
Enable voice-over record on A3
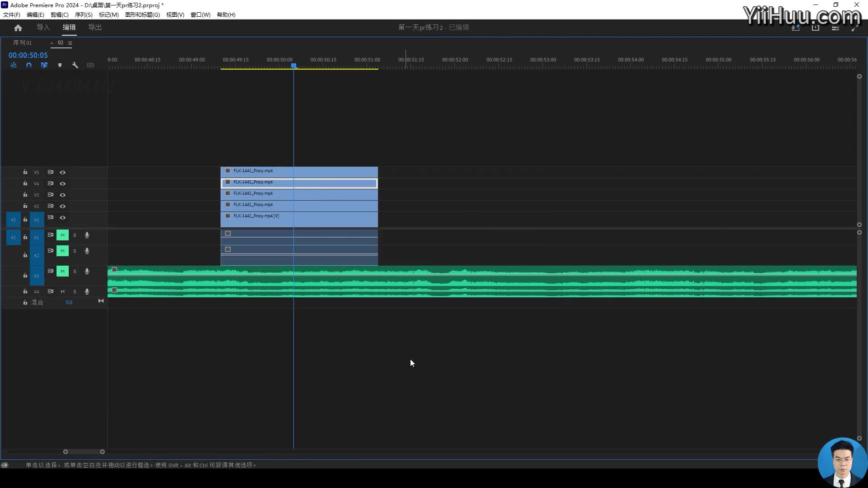pos(87,271)
